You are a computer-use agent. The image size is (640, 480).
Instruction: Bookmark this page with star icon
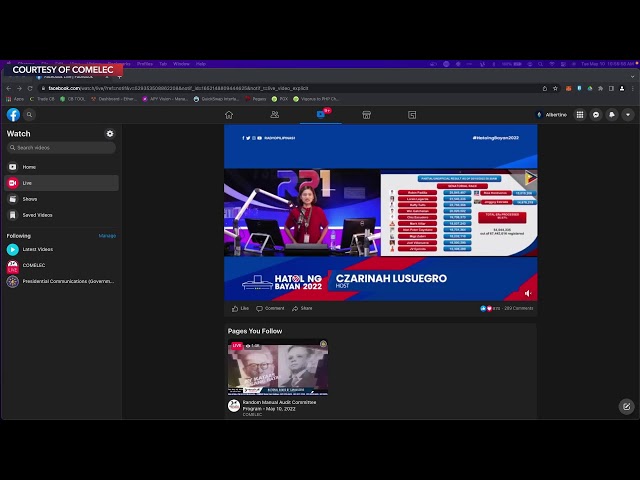pos(555,88)
